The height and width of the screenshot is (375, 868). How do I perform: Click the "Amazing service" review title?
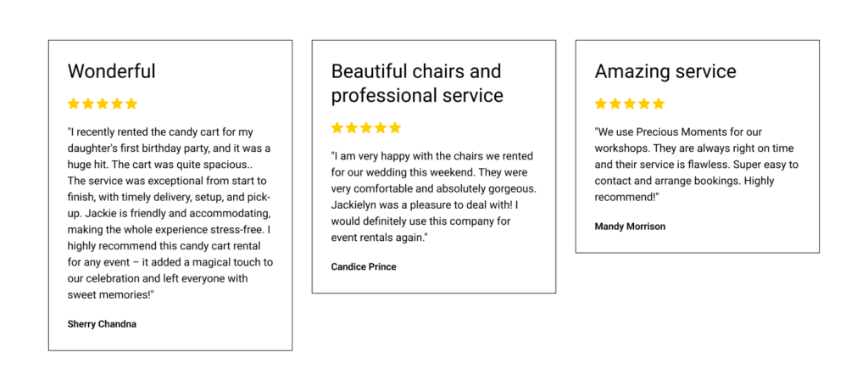[x=665, y=71]
